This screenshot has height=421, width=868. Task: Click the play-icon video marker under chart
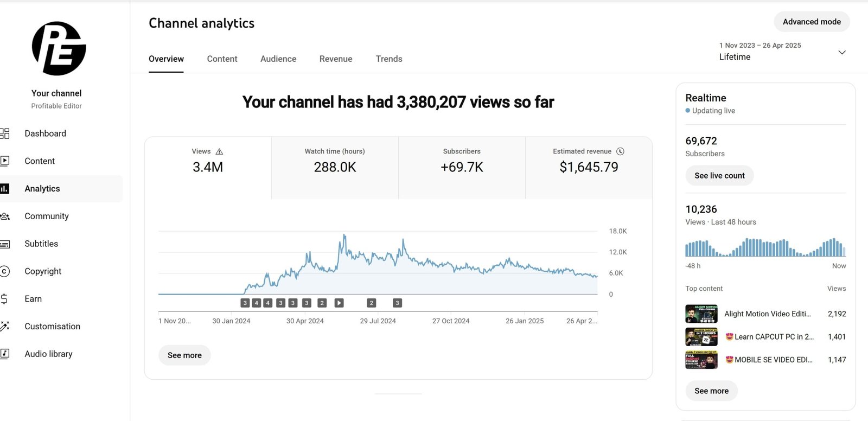click(x=339, y=303)
